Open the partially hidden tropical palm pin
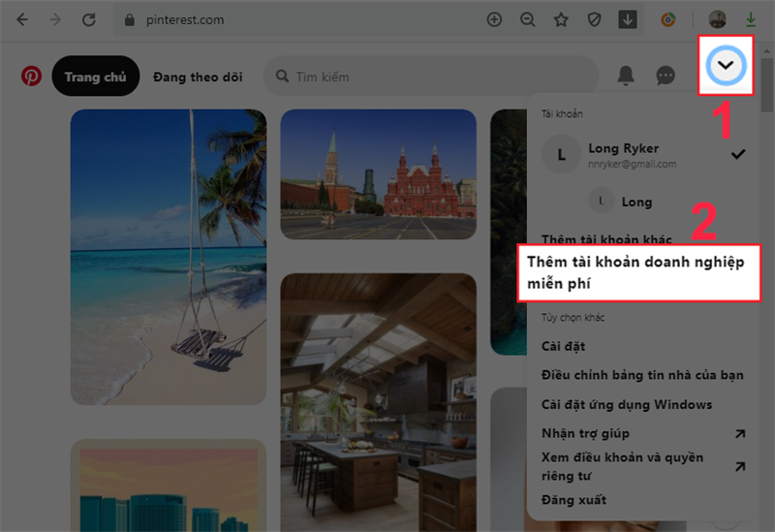 509,232
